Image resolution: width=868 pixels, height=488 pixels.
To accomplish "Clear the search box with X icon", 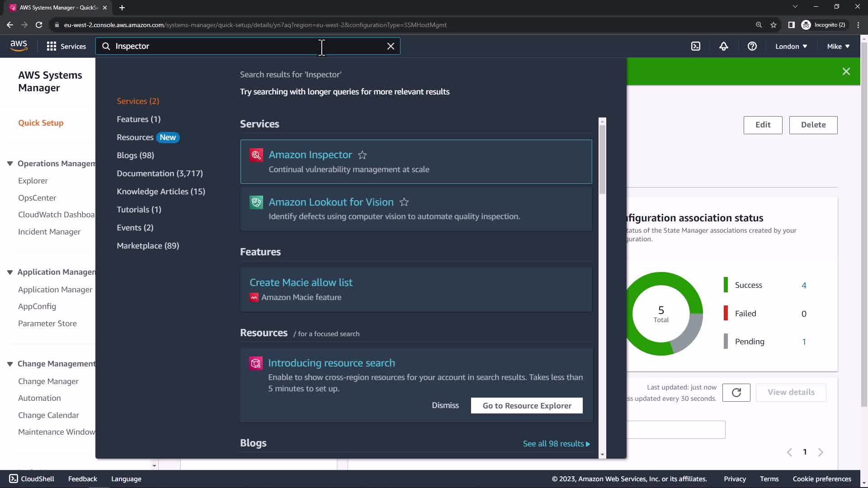I will point(391,46).
